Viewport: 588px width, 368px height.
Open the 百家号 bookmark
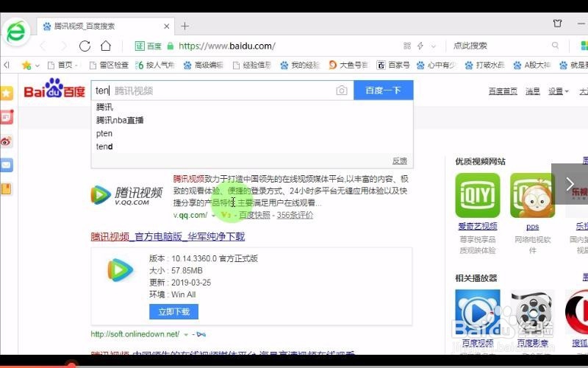(393, 66)
